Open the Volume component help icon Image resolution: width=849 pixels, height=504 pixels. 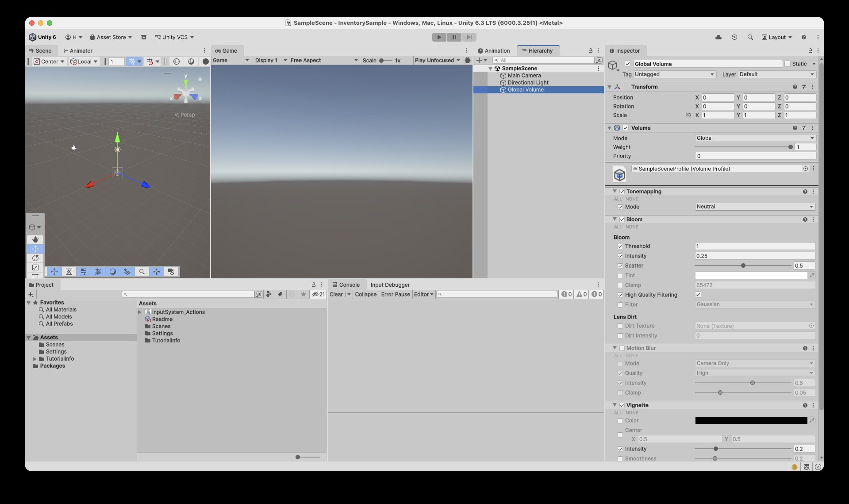tap(795, 128)
